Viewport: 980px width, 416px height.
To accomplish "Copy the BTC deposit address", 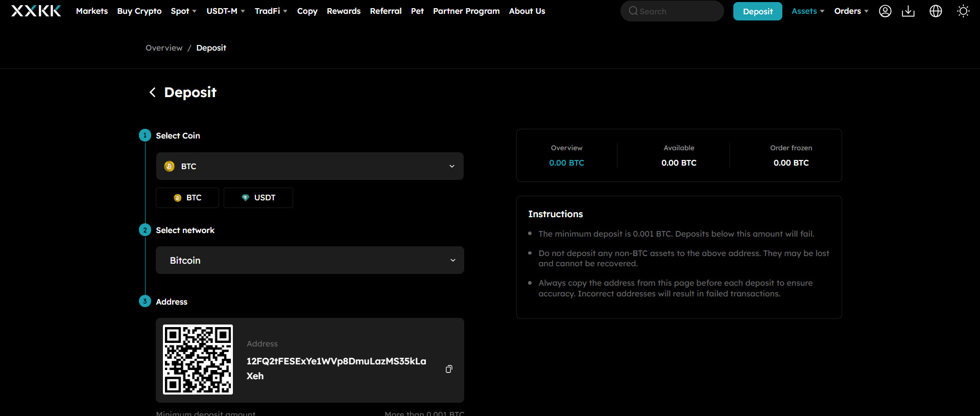I will pos(449,369).
